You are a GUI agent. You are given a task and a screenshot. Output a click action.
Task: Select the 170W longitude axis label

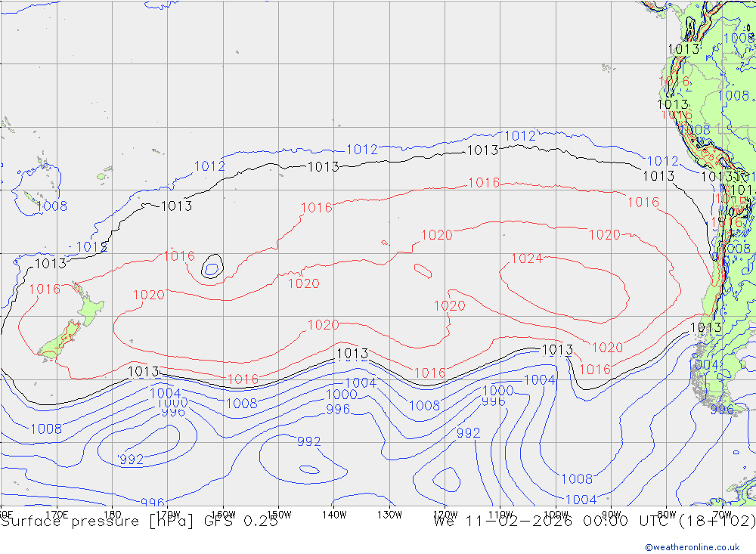pos(168,515)
